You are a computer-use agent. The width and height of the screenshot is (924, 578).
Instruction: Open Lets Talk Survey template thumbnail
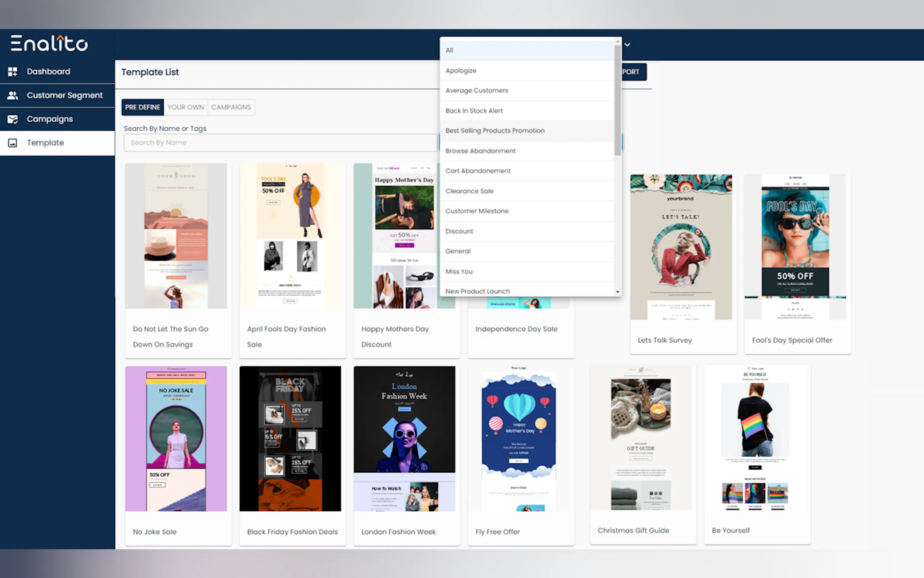click(x=681, y=247)
